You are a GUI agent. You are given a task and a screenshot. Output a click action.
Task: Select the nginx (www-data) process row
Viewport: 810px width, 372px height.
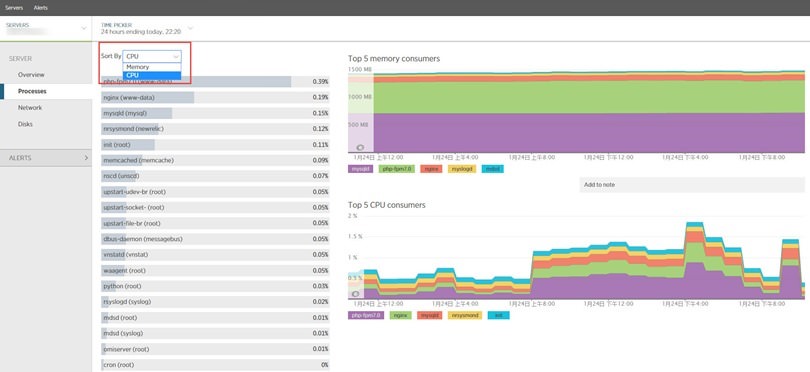pyautogui.click(x=215, y=98)
